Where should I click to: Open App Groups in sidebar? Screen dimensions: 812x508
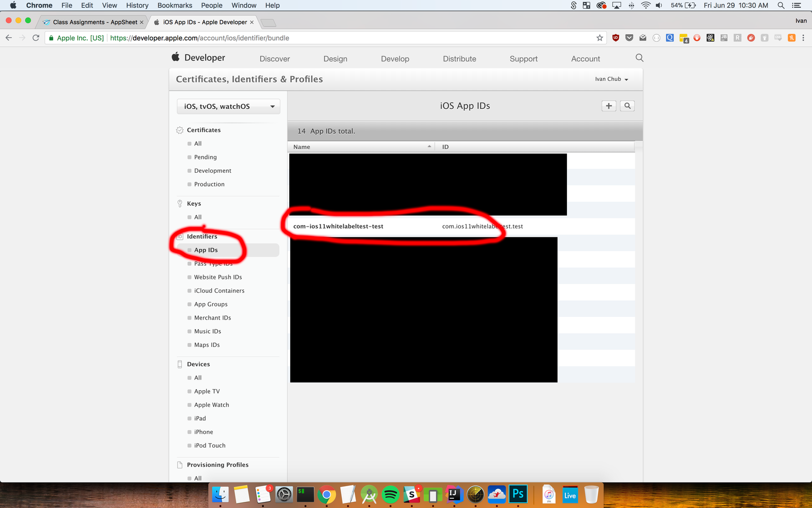click(211, 304)
